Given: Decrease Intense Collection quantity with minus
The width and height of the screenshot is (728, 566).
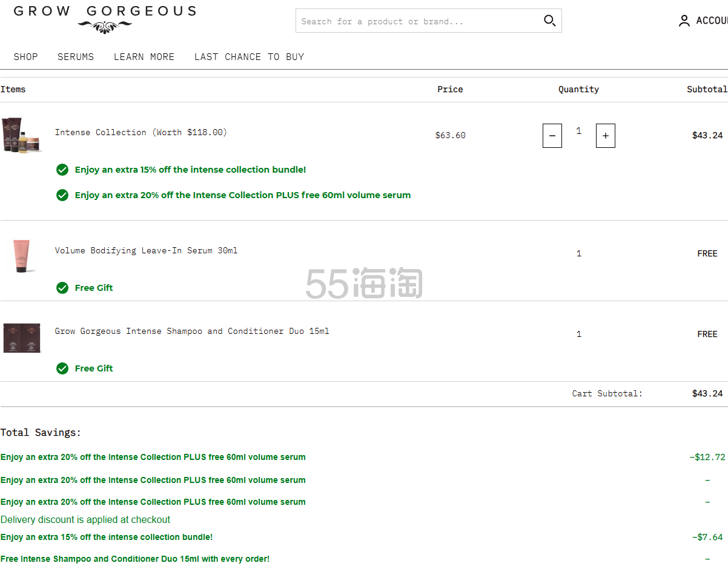Looking at the screenshot, I should [552, 136].
